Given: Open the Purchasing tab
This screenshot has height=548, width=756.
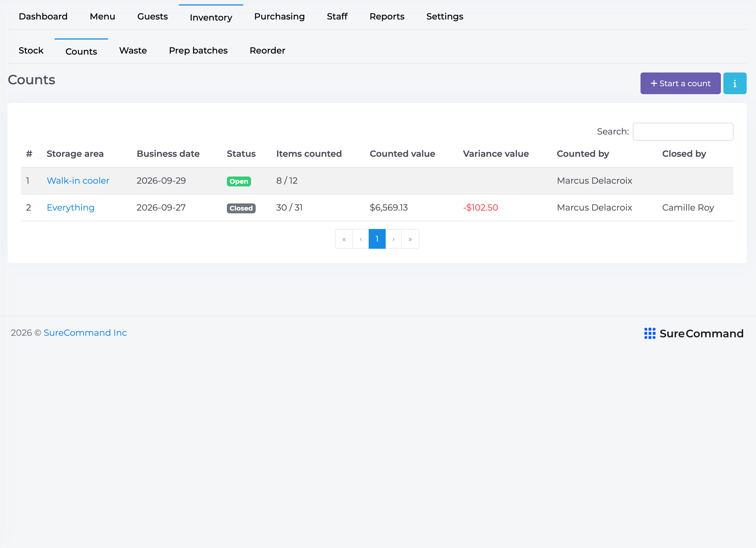Looking at the screenshot, I should [x=279, y=16].
